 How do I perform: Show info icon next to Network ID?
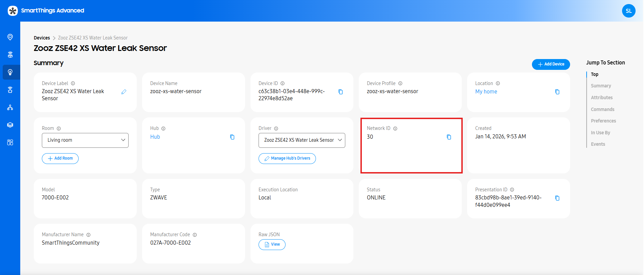(x=395, y=129)
